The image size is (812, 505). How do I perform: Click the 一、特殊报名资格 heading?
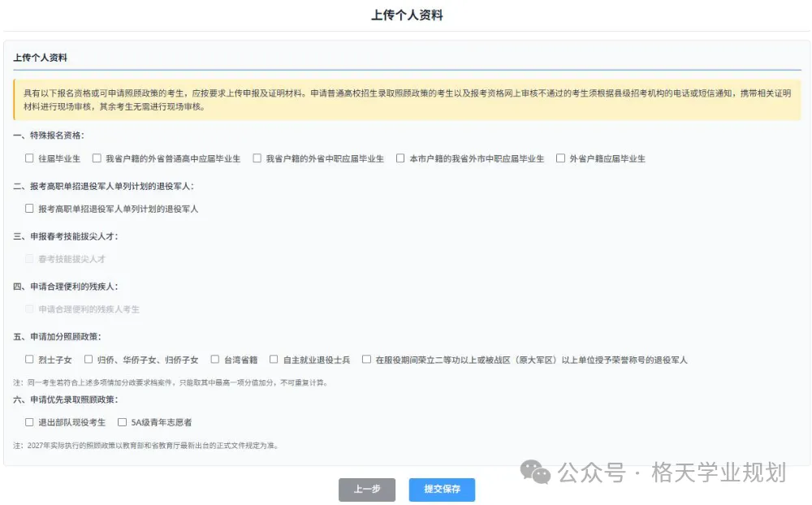tap(49, 136)
